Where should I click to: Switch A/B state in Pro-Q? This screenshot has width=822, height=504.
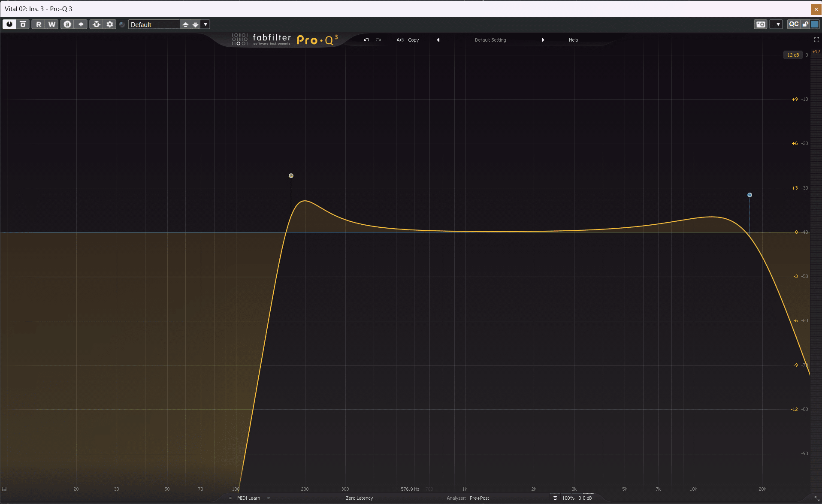point(400,40)
